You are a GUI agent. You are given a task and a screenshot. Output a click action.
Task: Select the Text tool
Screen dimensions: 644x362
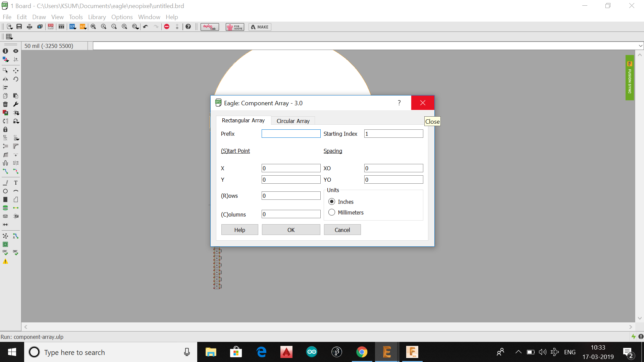click(15, 183)
